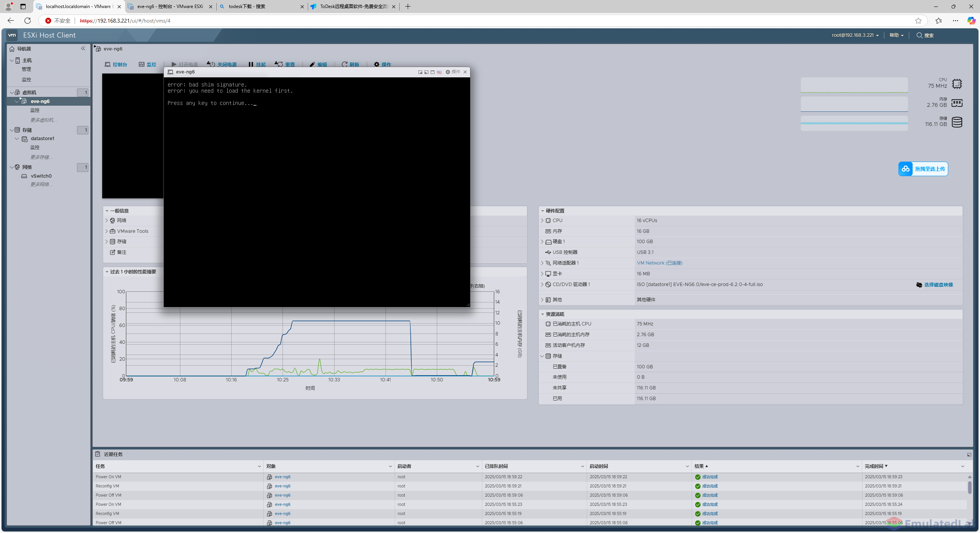Screen dimensions: 980x533
Task: Expand 网络适配器 1 network adapter row
Action: pyautogui.click(x=542, y=263)
